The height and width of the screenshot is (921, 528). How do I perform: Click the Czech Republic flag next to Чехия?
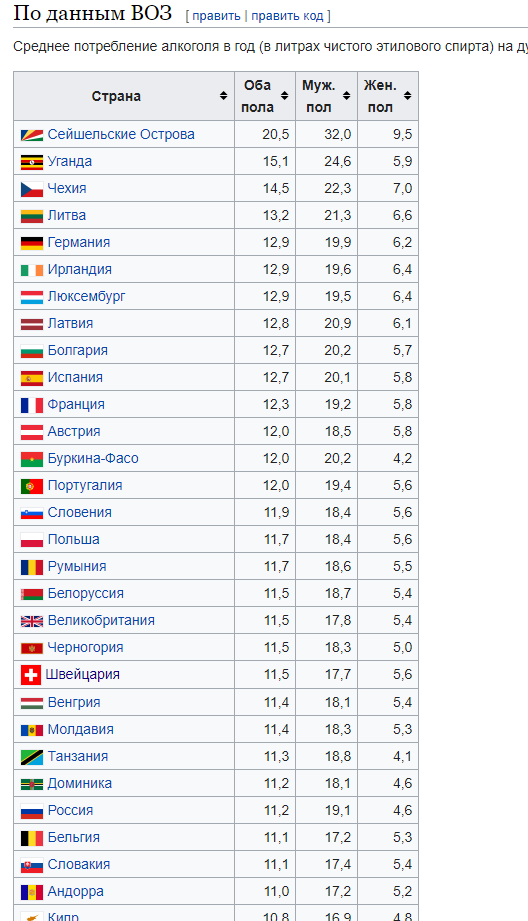32,189
